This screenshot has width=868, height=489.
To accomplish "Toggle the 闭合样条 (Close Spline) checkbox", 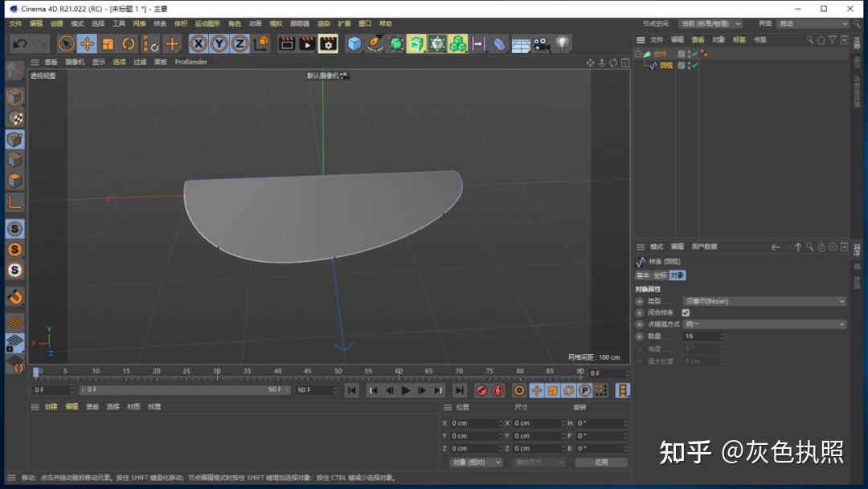I will [x=686, y=312].
